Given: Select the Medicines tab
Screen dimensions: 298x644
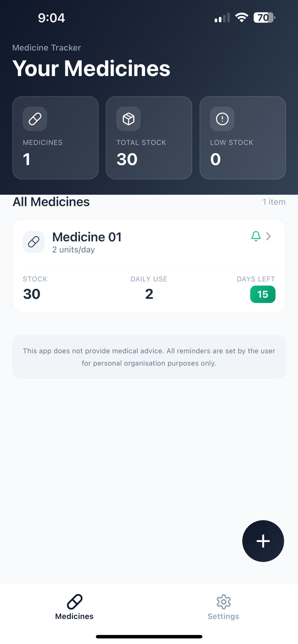Looking at the screenshot, I should pos(74,607).
